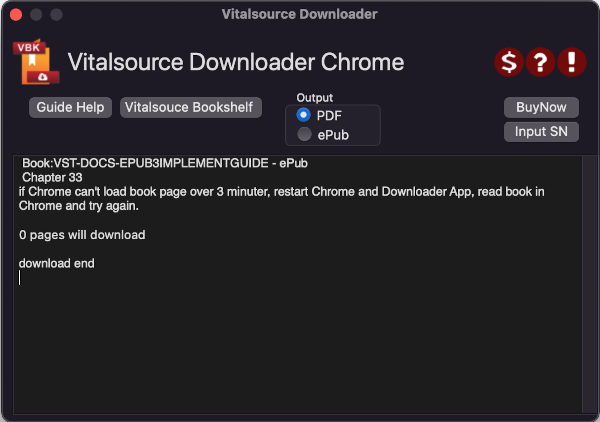600x422 pixels.
Task: Click the red dollar sign purchase icon
Action: [509, 62]
